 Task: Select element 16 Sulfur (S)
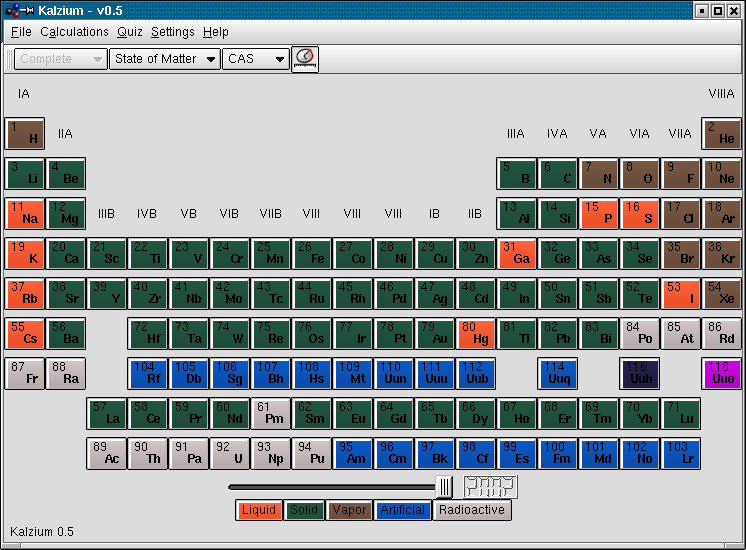coord(639,213)
